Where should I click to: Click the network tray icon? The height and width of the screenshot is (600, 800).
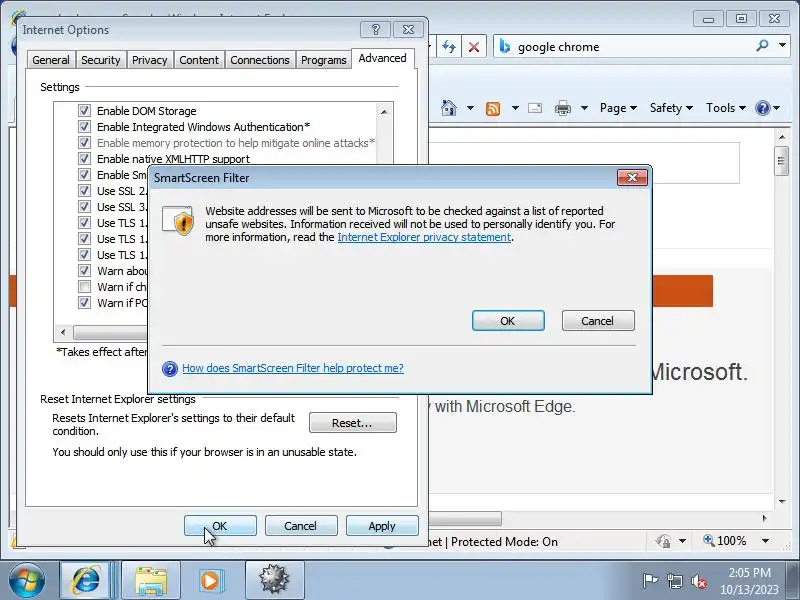click(675, 581)
